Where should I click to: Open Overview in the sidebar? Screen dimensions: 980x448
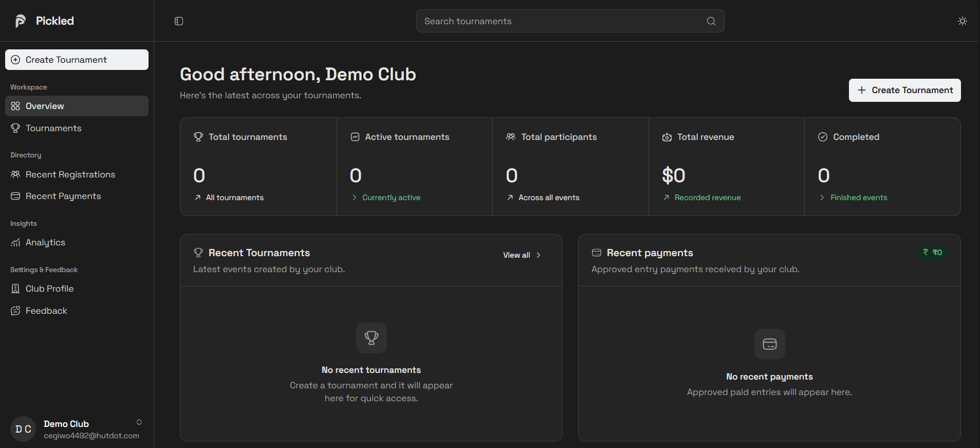77,106
